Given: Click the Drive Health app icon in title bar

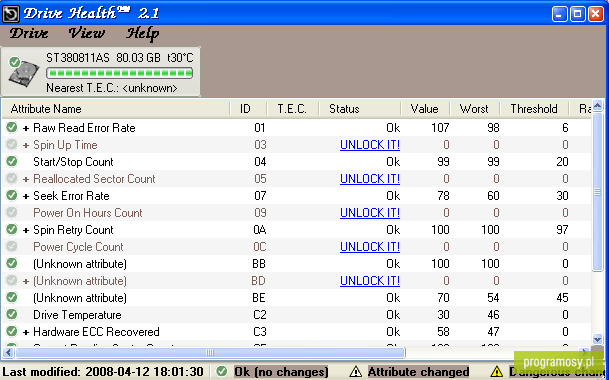Looking at the screenshot, I should 10,14.
